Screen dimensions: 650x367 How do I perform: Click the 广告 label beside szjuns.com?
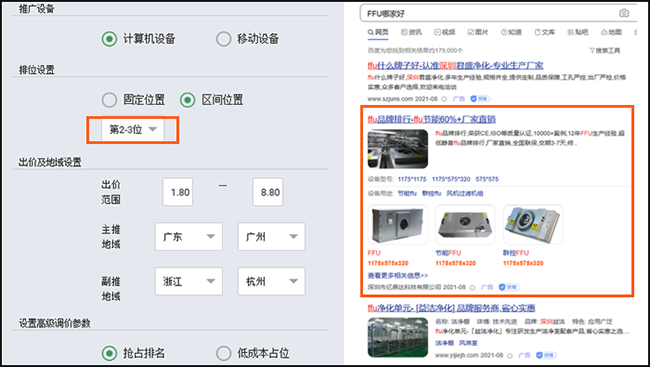(x=458, y=99)
